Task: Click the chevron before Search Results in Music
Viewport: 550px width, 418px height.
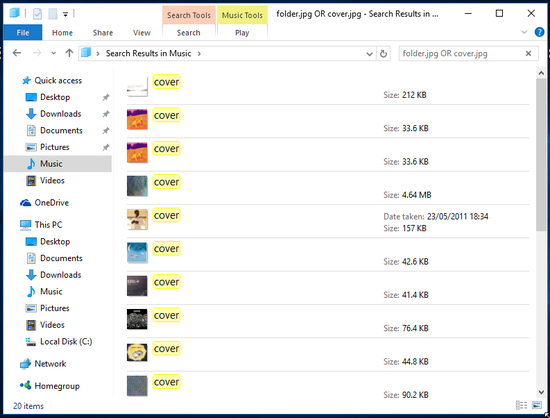Action: (98, 54)
